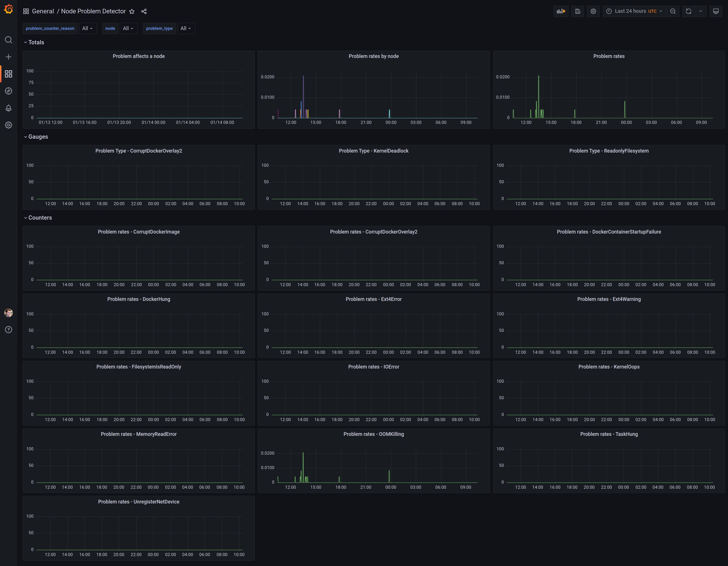Click the plus create icon in sidebar
The width and height of the screenshot is (728, 566).
pos(8,57)
